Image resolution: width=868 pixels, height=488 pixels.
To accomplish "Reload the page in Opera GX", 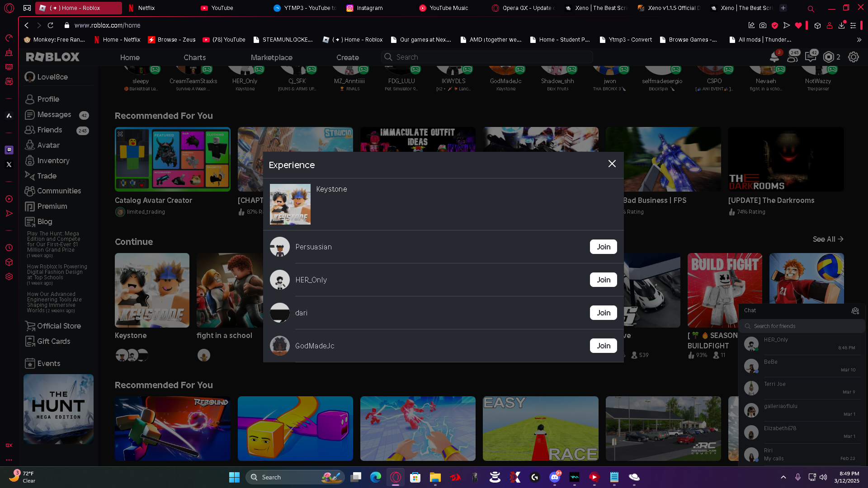I will coord(51,25).
